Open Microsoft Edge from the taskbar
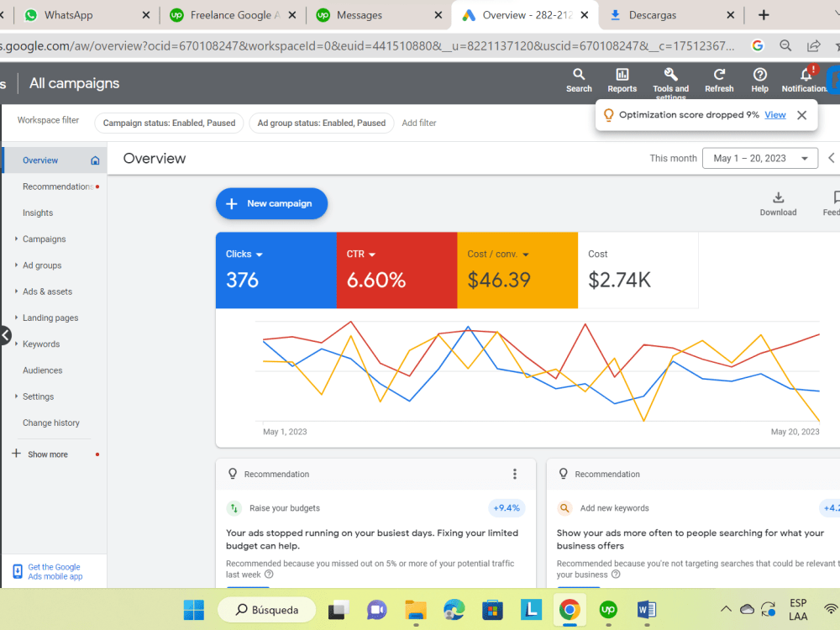Screen dimensions: 840x630 (x=454, y=610)
